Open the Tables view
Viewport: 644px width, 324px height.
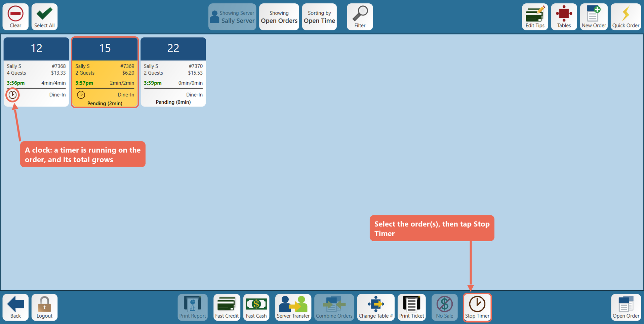[564, 17]
